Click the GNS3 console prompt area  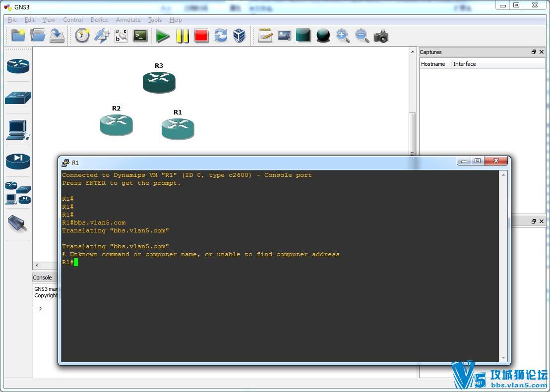39,309
